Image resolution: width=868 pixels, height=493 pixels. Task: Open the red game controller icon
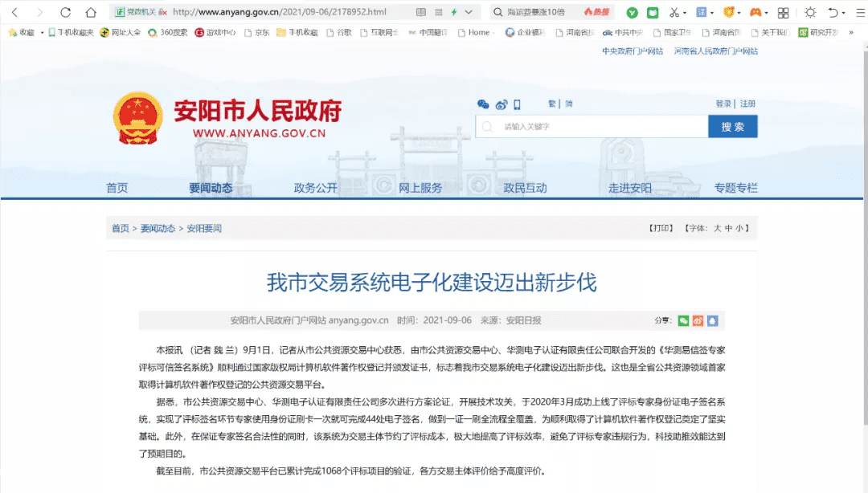(x=755, y=12)
